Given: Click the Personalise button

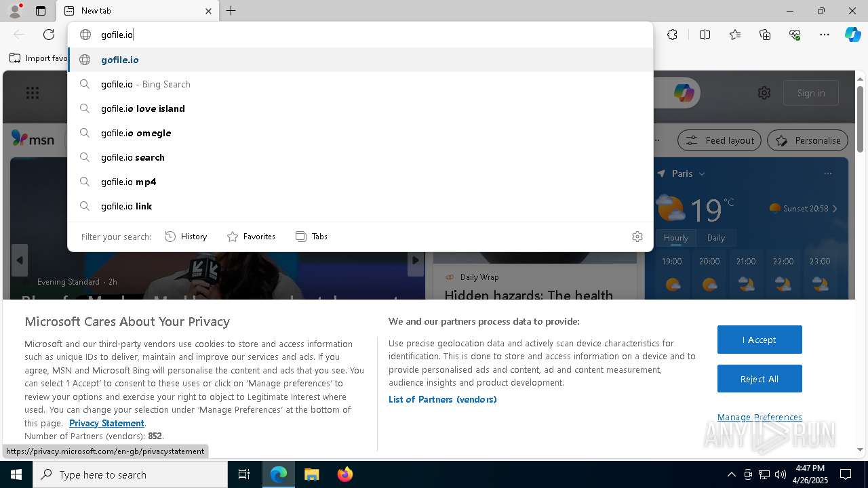Looking at the screenshot, I should tap(808, 140).
